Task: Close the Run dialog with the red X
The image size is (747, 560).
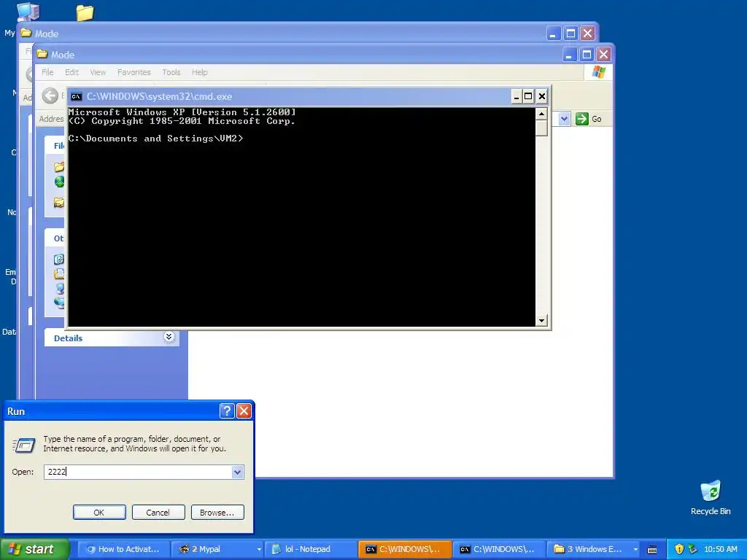Action: coord(244,411)
